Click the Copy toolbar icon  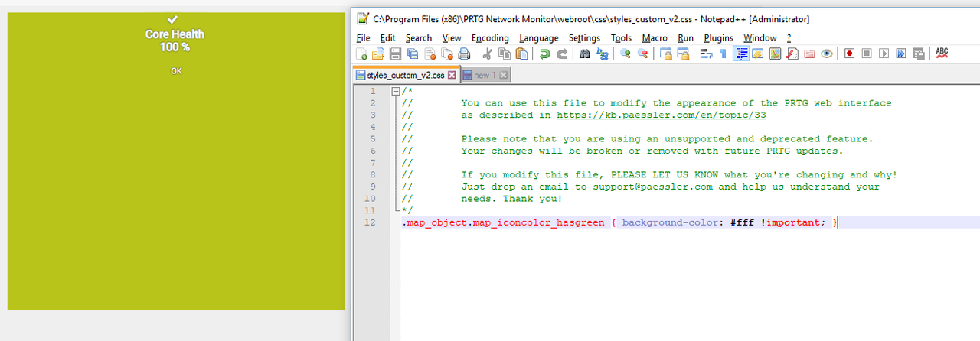[504, 54]
